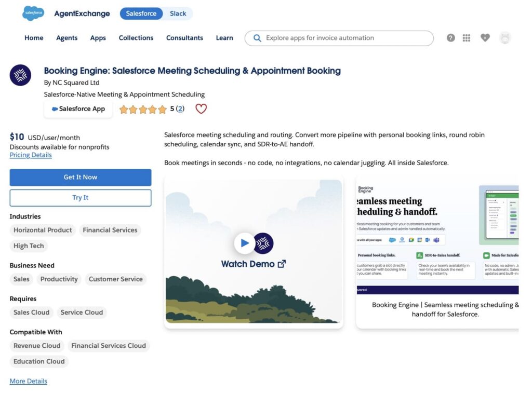Viewport: 532px width, 393px height.
Task: Open favorites heart icon in header
Action: coord(485,37)
